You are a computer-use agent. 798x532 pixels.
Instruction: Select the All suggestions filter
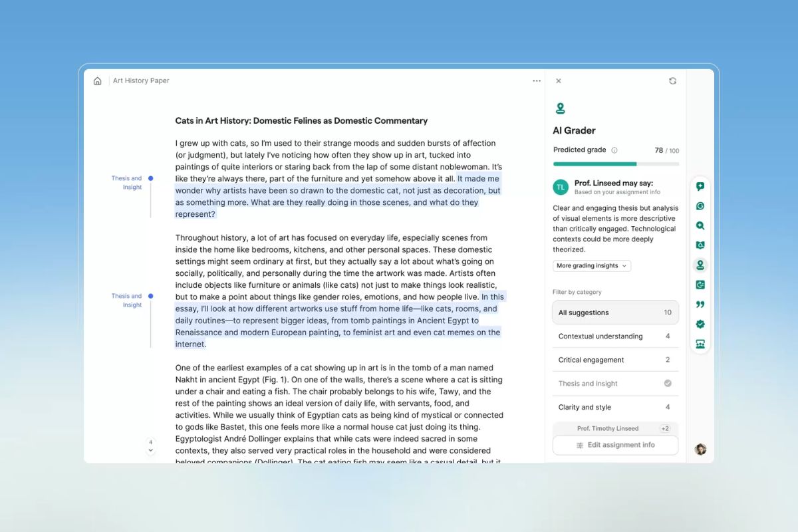coord(615,313)
